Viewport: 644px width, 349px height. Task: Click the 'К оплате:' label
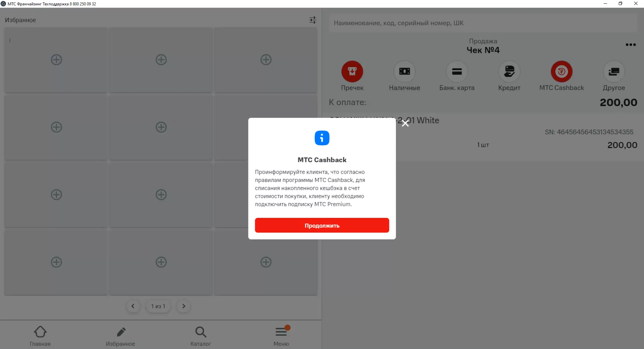(347, 102)
